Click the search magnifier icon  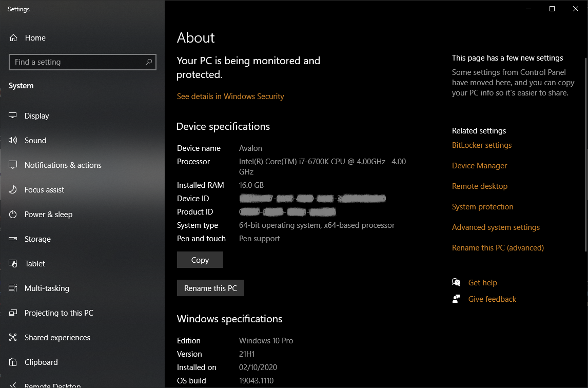coord(149,62)
